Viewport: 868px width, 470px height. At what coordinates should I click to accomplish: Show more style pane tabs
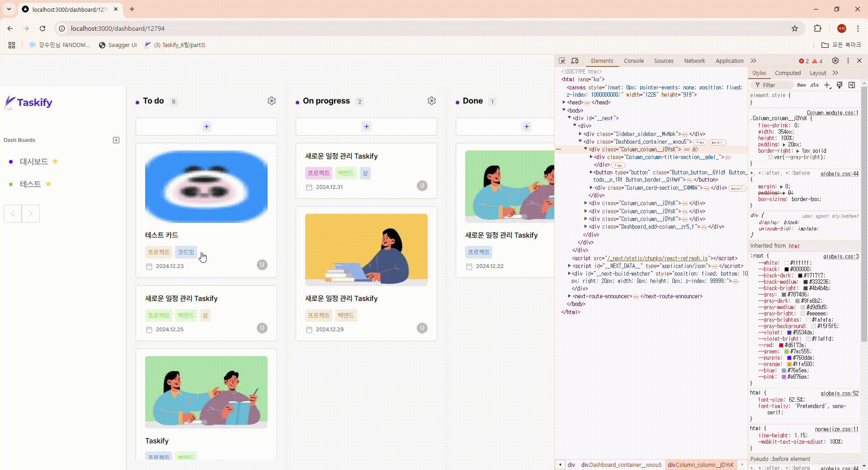pyautogui.click(x=835, y=73)
